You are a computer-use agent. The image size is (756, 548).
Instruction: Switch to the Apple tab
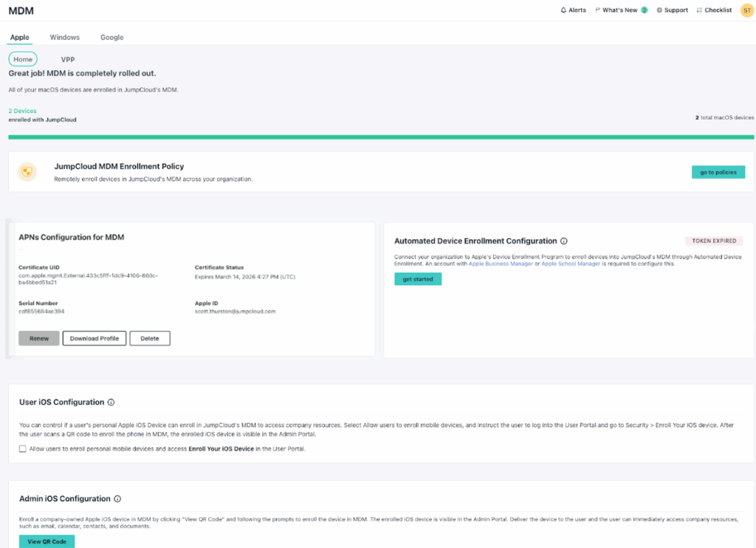[20, 37]
